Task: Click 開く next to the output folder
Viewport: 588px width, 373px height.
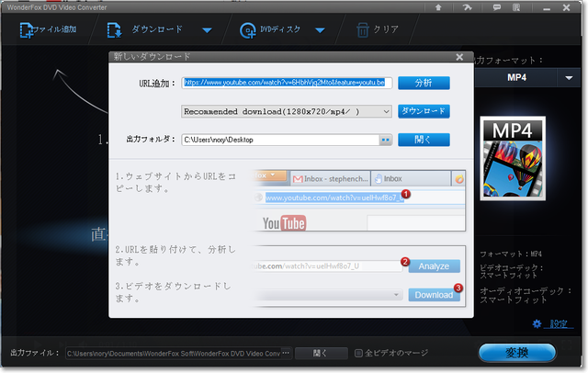Action: (424, 140)
